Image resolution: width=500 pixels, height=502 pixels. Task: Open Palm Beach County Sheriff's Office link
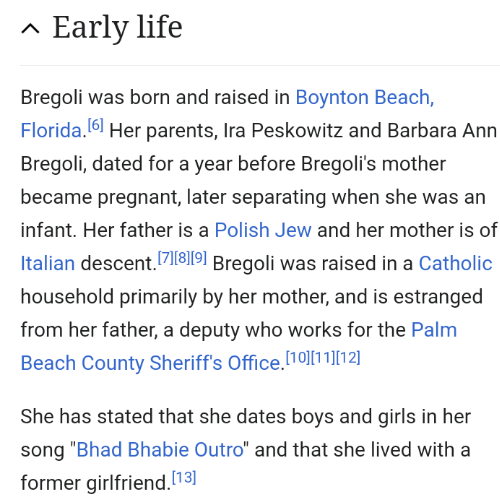coord(151,363)
